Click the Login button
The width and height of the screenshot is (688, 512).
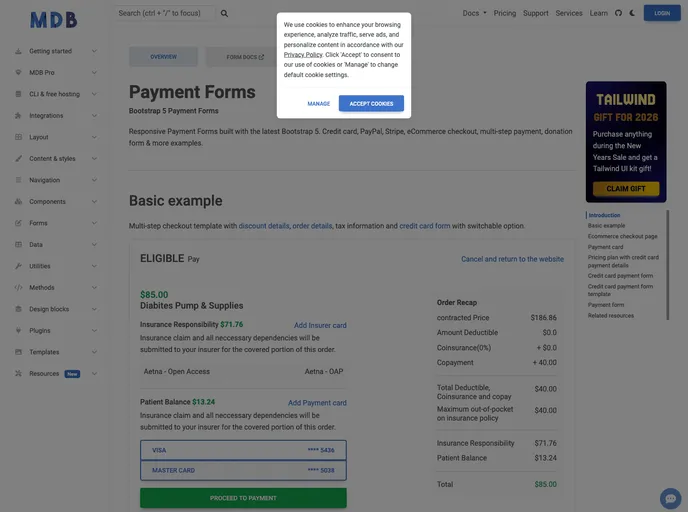pos(662,13)
